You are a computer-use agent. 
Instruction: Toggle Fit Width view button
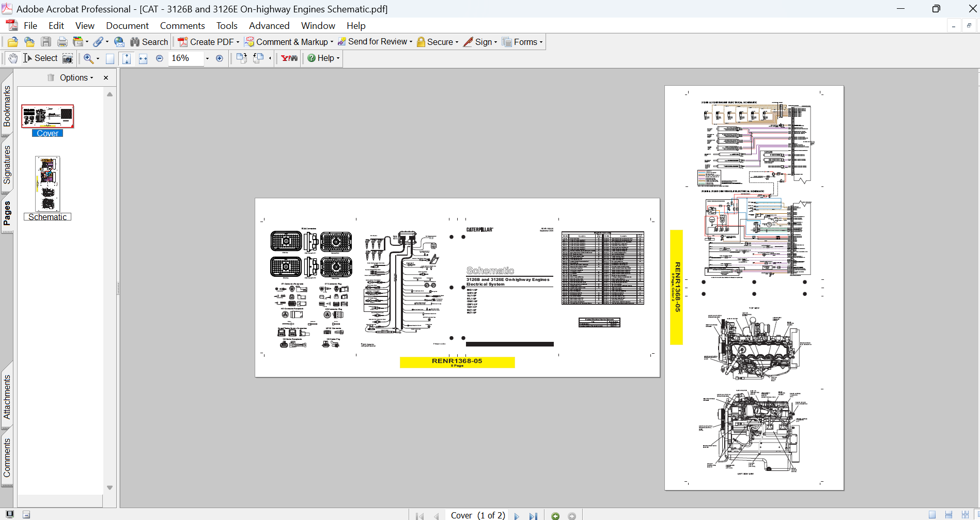[143, 58]
